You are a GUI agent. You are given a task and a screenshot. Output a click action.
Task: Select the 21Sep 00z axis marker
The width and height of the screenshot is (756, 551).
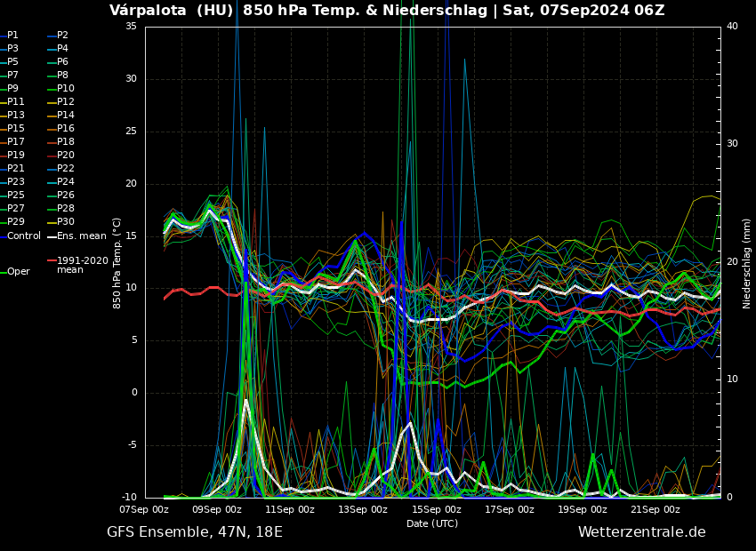point(655,510)
